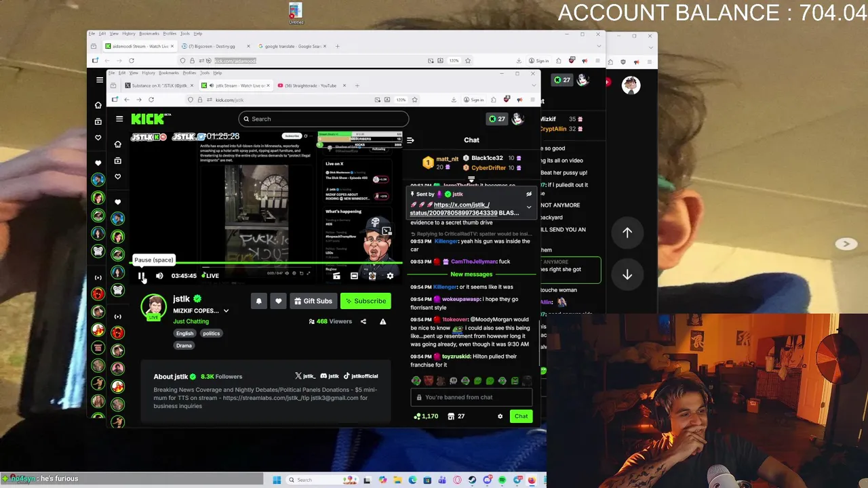
Task: Click the Gift Subs button
Action: (x=313, y=301)
